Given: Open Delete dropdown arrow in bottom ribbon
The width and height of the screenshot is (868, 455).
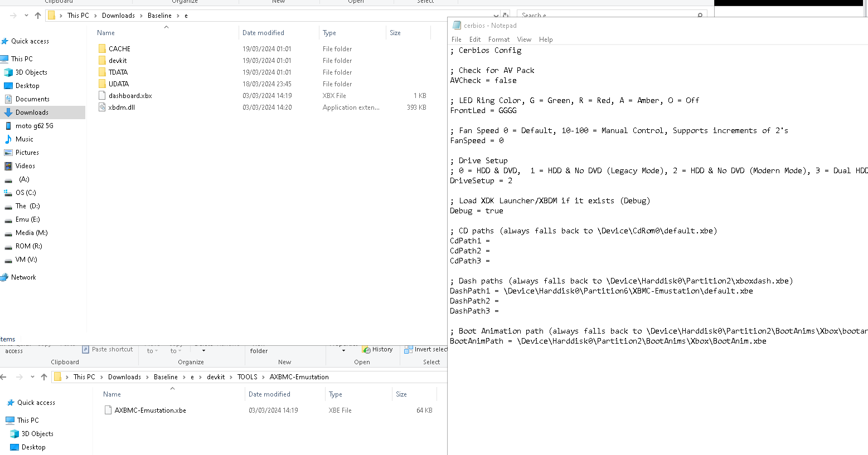Looking at the screenshot, I should pyautogui.click(x=203, y=351).
